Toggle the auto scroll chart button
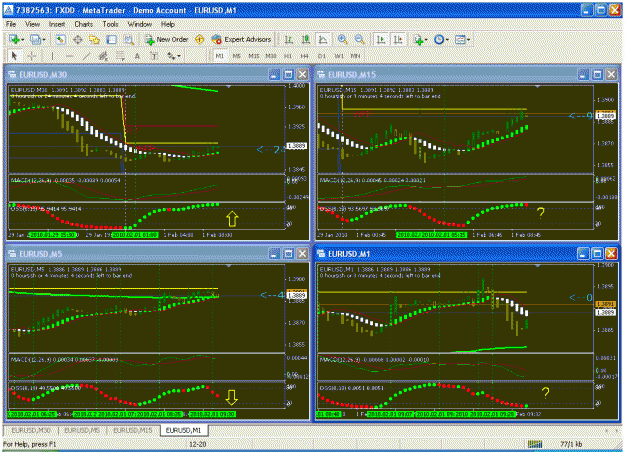The height and width of the screenshot is (452, 625). pyautogui.click(x=381, y=39)
